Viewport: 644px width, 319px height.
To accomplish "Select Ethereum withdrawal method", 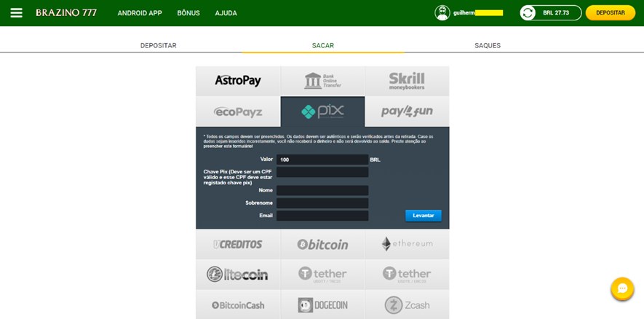I will click(x=407, y=244).
